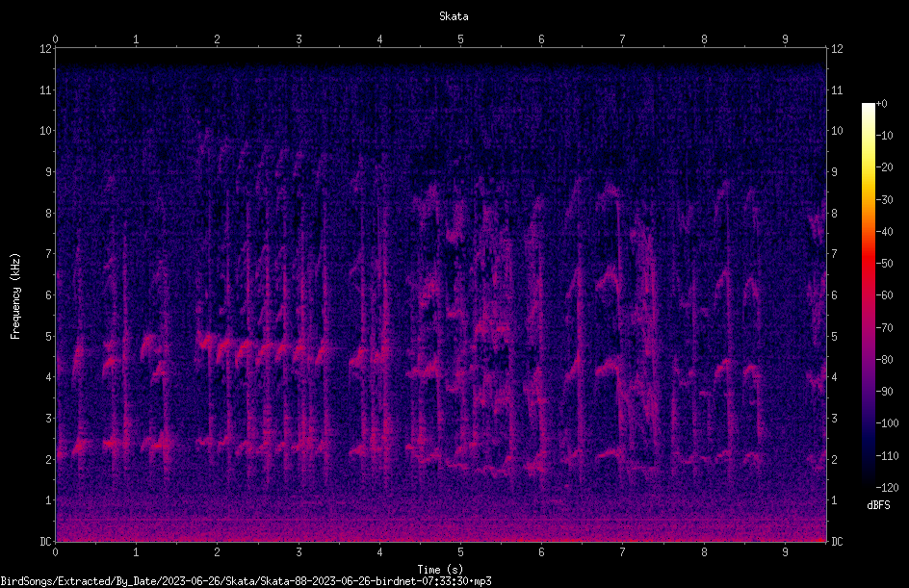Click the "Time (s)" axis label
Screen dimensions: 909x588
tap(440, 570)
